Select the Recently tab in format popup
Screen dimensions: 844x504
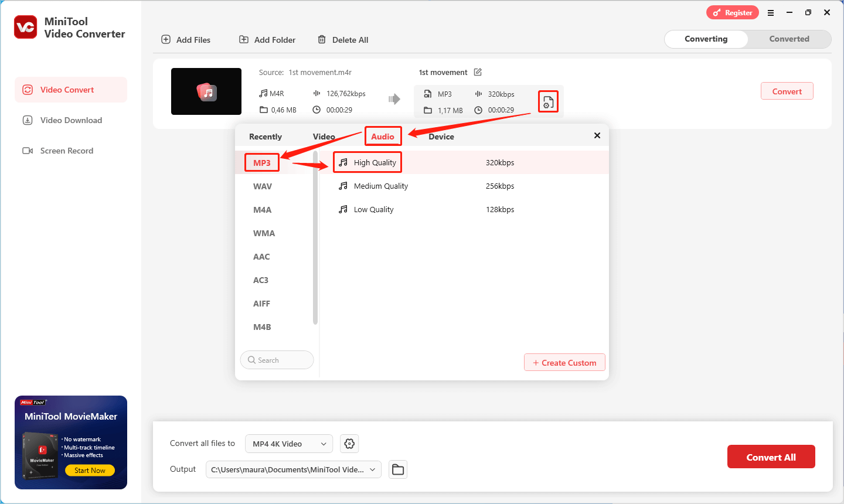pyautogui.click(x=266, y=137)
